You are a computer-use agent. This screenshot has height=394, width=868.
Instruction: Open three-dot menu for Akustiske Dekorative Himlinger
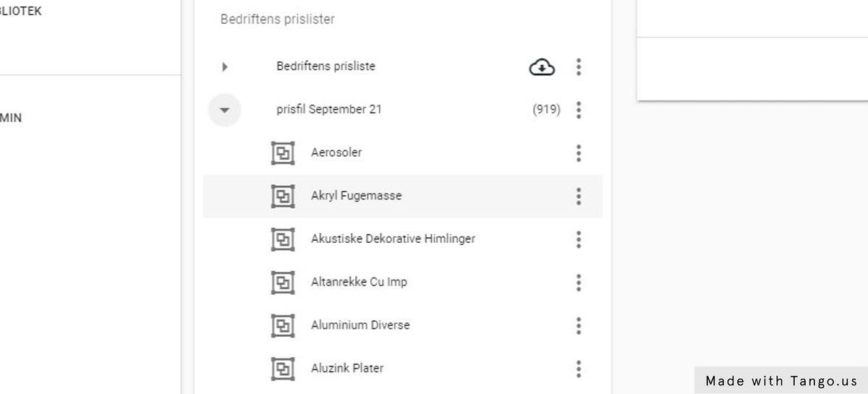pos(579,239)
